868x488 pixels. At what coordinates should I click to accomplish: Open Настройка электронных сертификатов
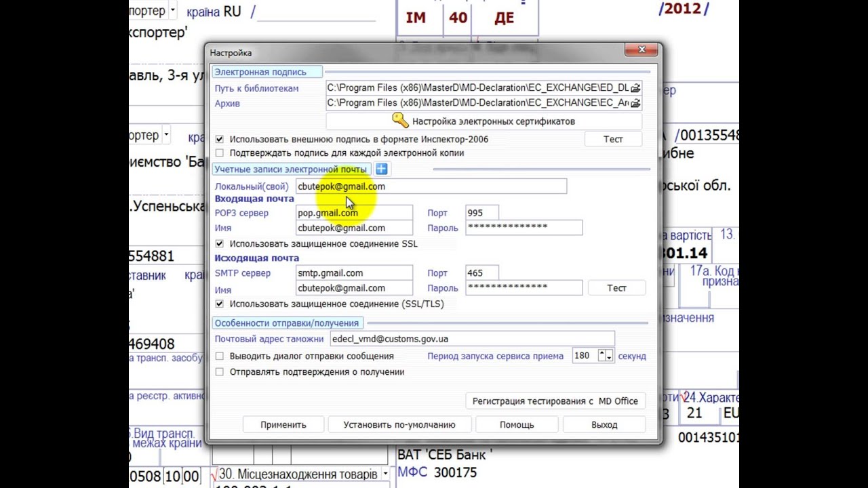[x=484, y=121]
